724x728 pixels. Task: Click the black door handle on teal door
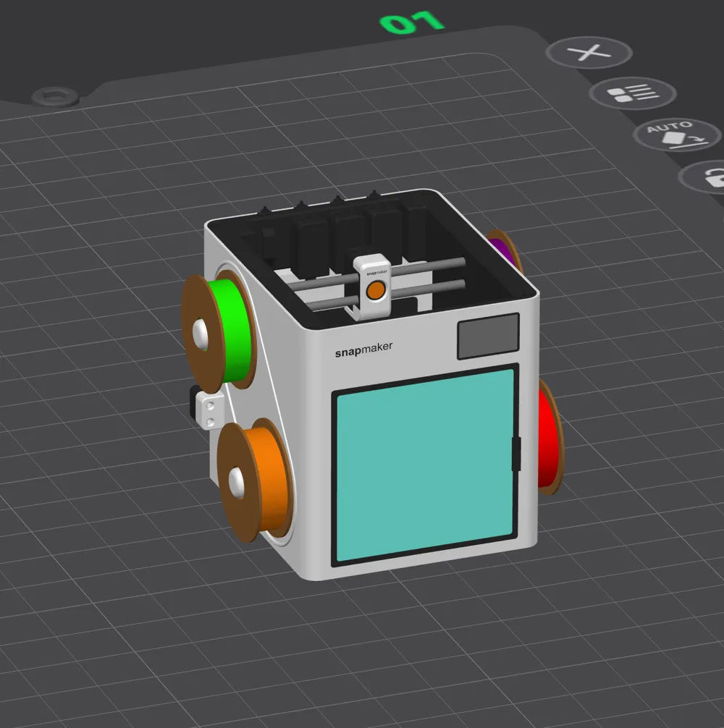pos(515,454)
